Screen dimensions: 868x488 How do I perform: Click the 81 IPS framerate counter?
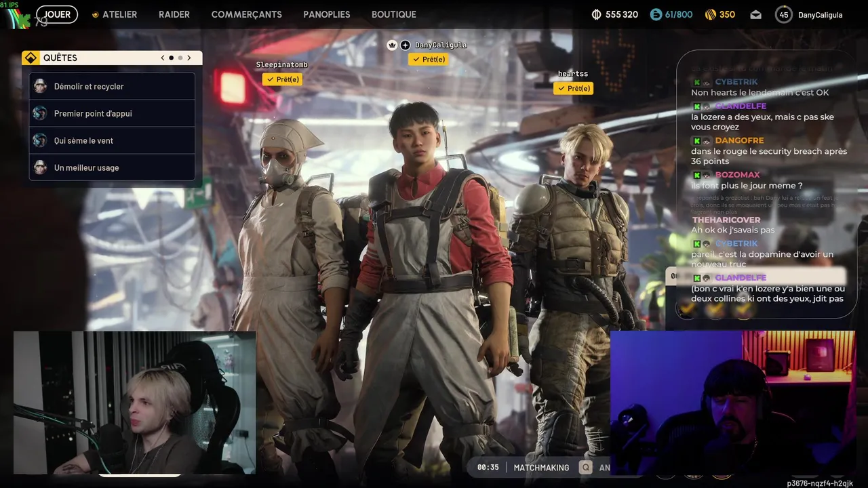pos(9,5)
